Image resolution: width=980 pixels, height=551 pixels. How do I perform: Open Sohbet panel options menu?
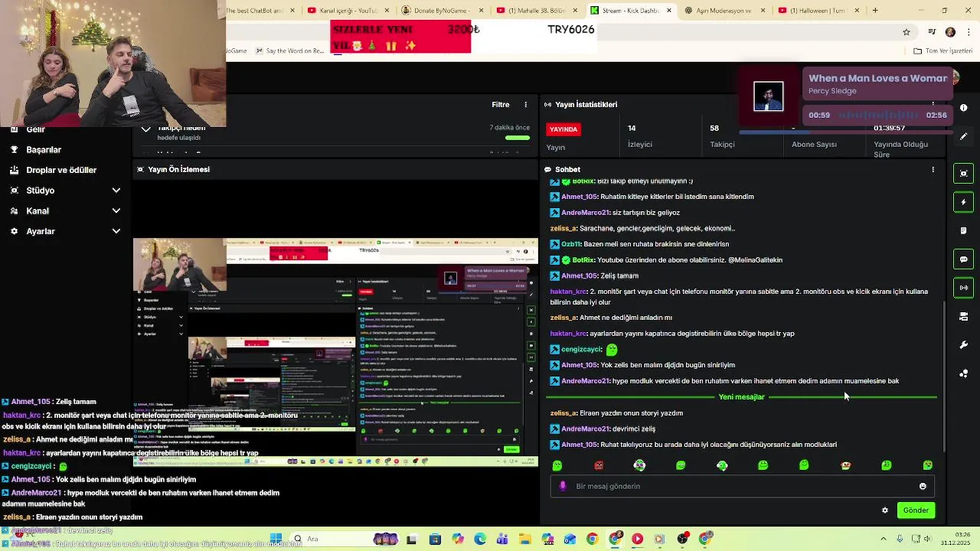click(x=933, y=169)
